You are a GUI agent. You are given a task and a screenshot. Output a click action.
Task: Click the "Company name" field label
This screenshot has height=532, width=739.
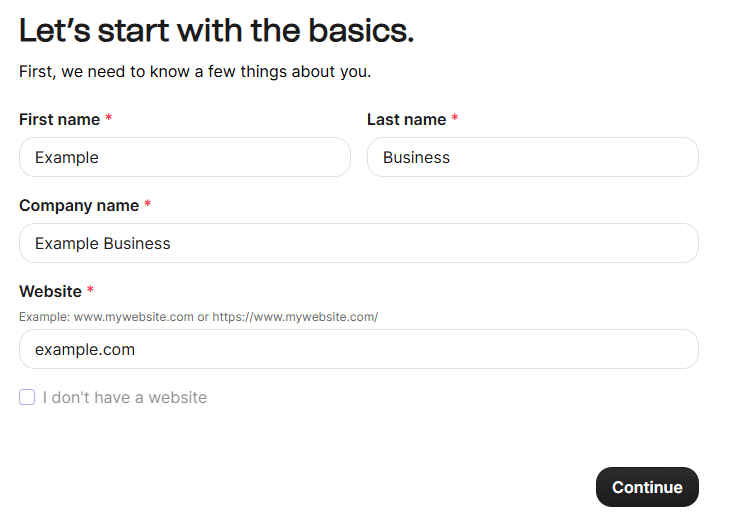[x=79, y=205]
